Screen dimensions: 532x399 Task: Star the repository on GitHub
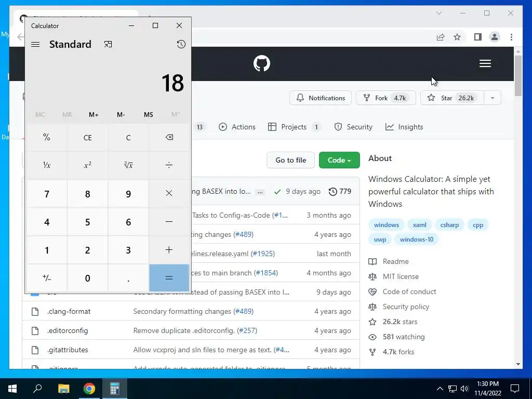pyautogui.click(x=453, y=98)
